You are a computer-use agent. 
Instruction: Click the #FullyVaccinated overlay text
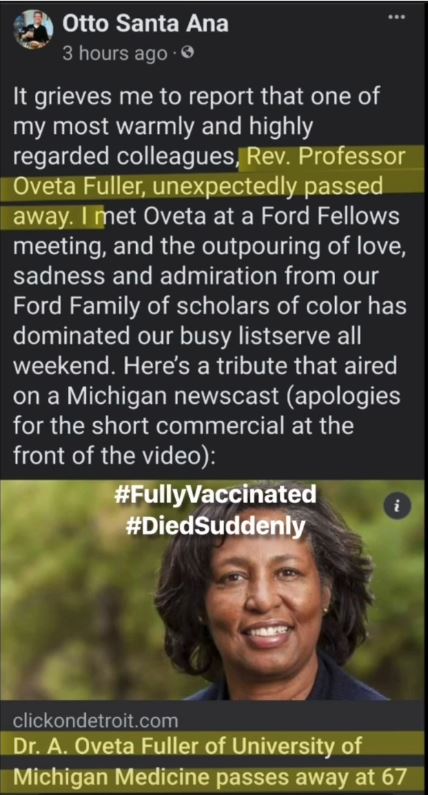[216, 493]
